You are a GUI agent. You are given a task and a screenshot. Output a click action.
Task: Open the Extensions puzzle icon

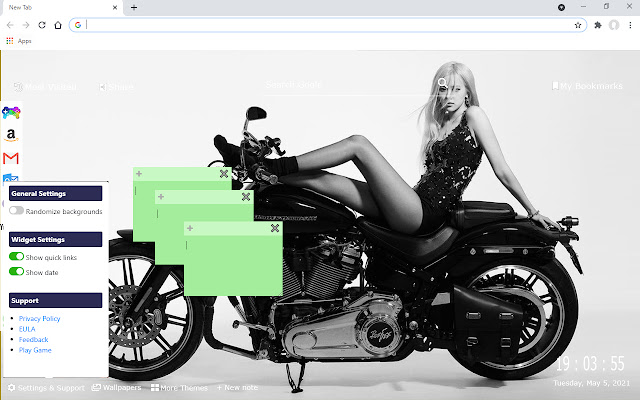pos(598,25)
